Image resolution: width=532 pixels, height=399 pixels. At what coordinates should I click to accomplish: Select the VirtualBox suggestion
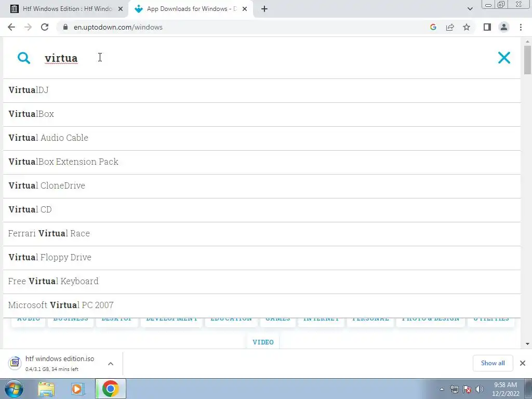click(262, 114)
